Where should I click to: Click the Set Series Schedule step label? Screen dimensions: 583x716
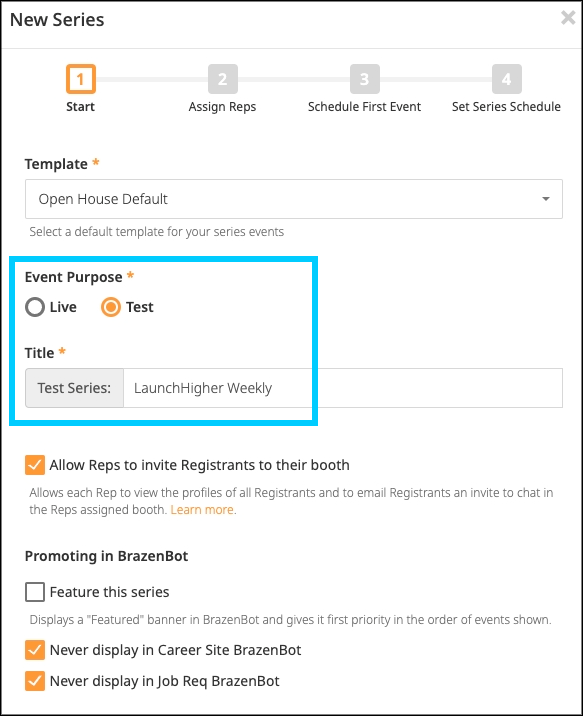506,107
